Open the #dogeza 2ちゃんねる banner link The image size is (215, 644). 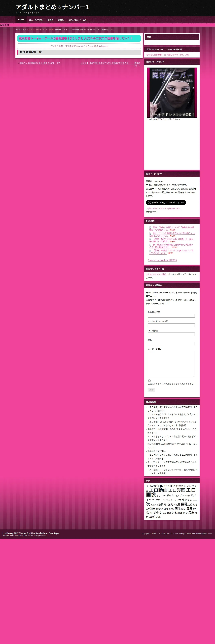point(79,46)
